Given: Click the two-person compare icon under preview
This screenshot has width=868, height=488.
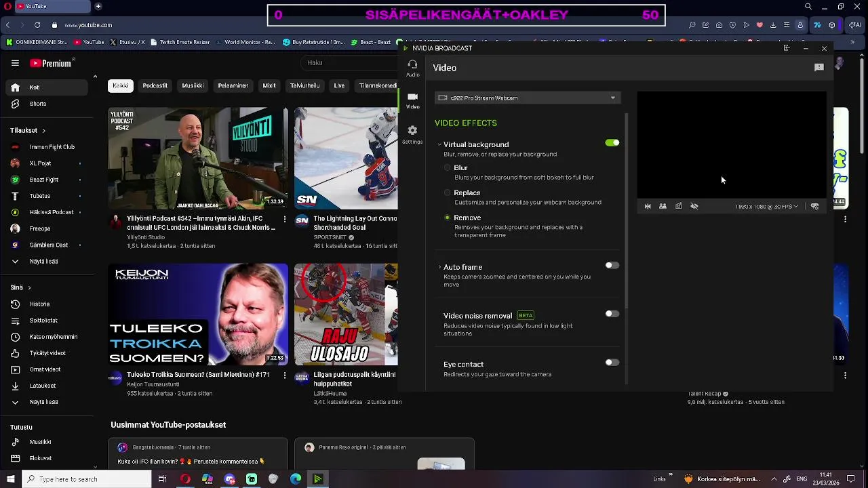Looking at the screenshot, I should click(x=663, y=206).
